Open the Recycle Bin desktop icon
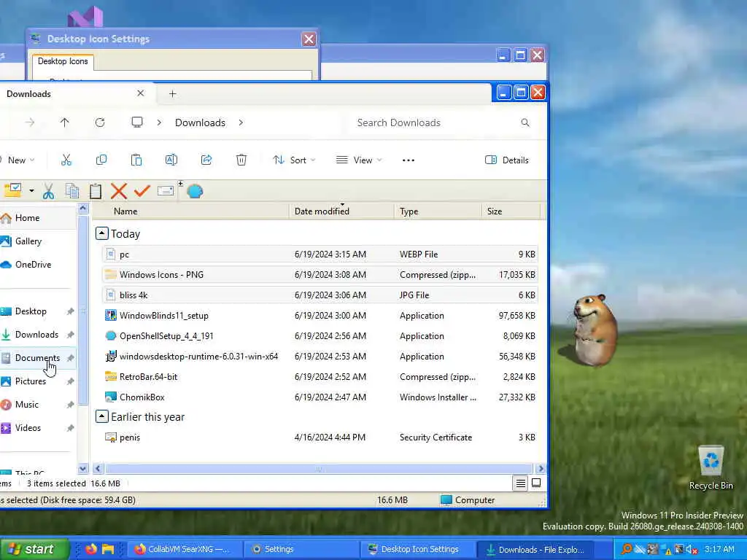Screen dimensions: 747x560 [711, 467]
